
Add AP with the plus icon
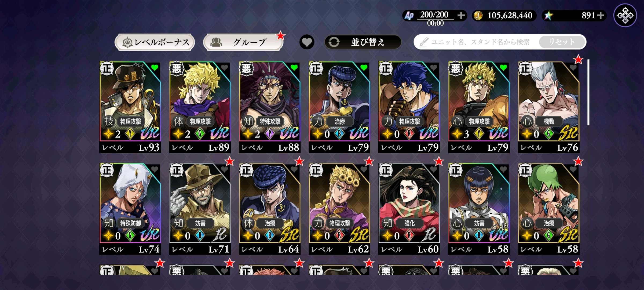tap(461, 15)
